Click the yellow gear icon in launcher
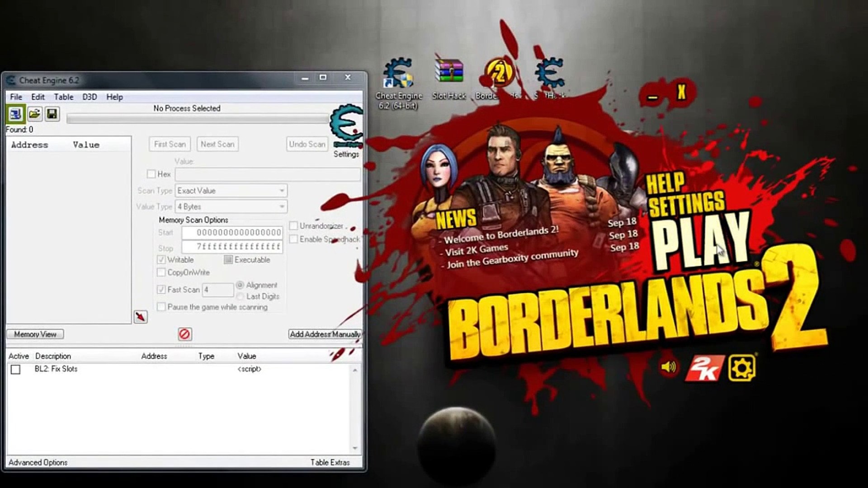 click(741, 368)
